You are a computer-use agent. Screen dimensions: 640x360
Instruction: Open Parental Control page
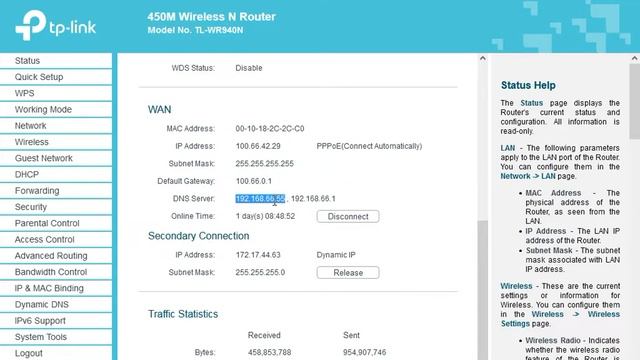[x=56, y=223]
